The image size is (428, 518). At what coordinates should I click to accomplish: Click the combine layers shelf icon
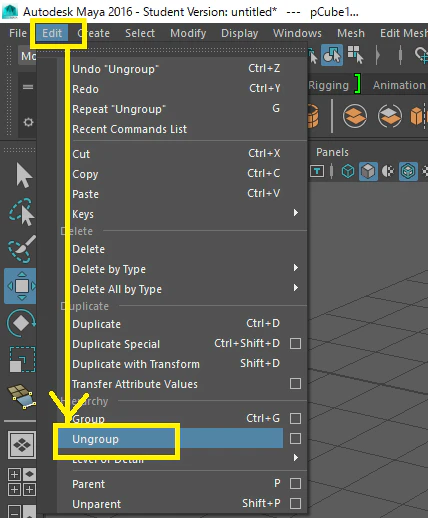pos(355,116)
